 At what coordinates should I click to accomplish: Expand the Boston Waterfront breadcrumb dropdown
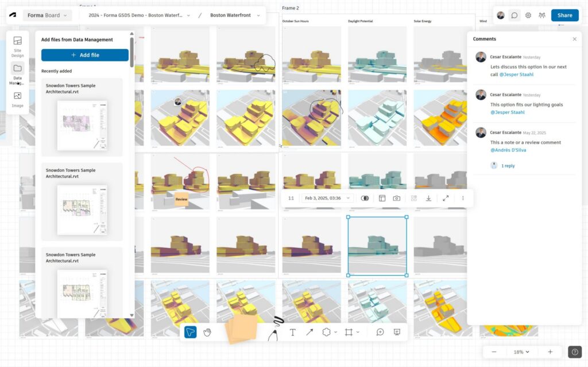[235, 16]
